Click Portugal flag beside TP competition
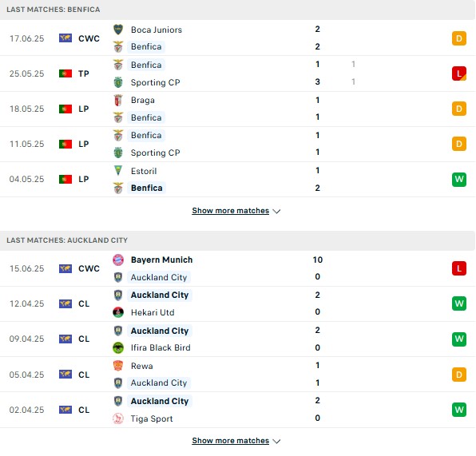 65,73
